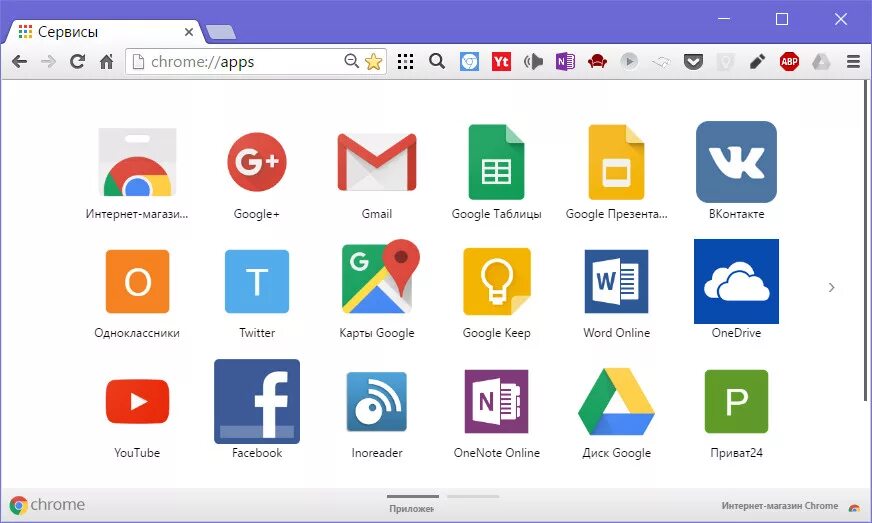Click the red Yt extension icon
The width and height of the screenshot is (872, 523).
[501, 61]
